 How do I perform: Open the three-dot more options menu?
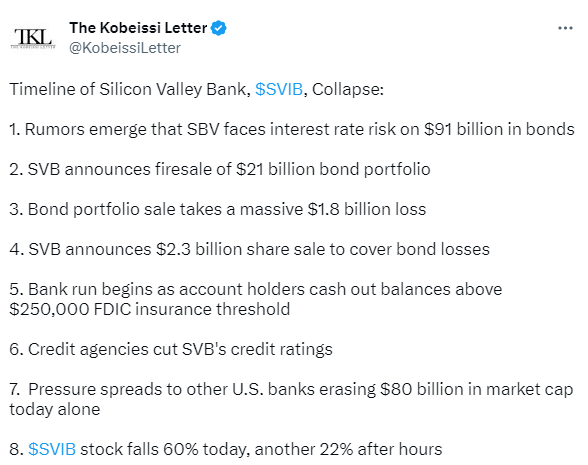coord(565,28)
